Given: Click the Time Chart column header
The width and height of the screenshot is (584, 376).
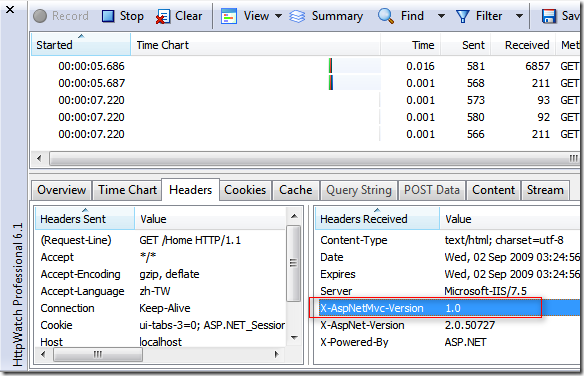Looking at the screenshot, I should pyautogui.click(x=255, y=45).
